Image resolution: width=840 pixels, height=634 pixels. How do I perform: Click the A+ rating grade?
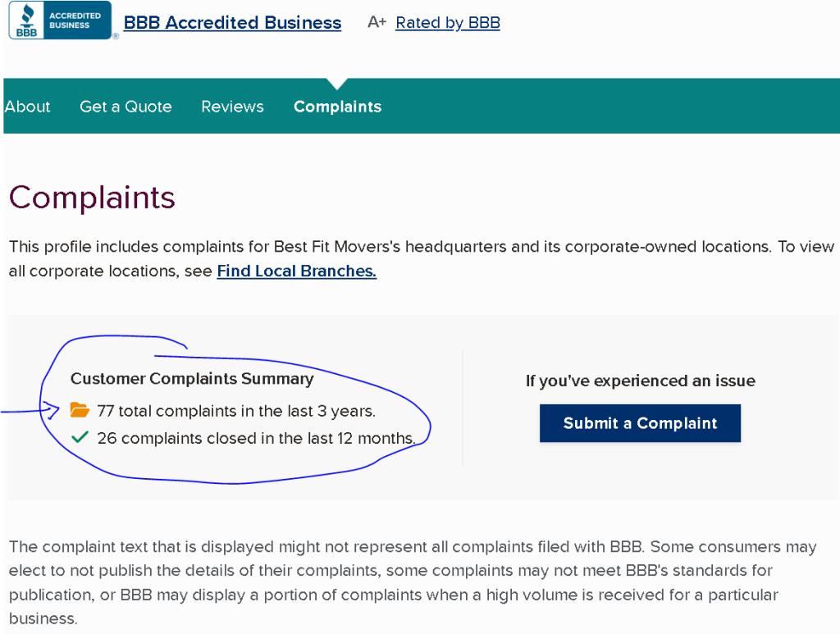(x=377, y=22)
